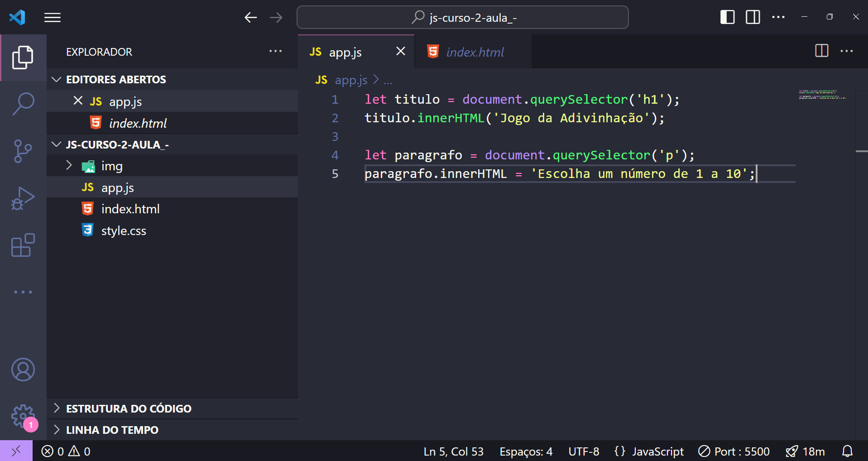Click the Port : 5500 Live Server status
This screenshot has height=461, width=868.
[734, 451]
